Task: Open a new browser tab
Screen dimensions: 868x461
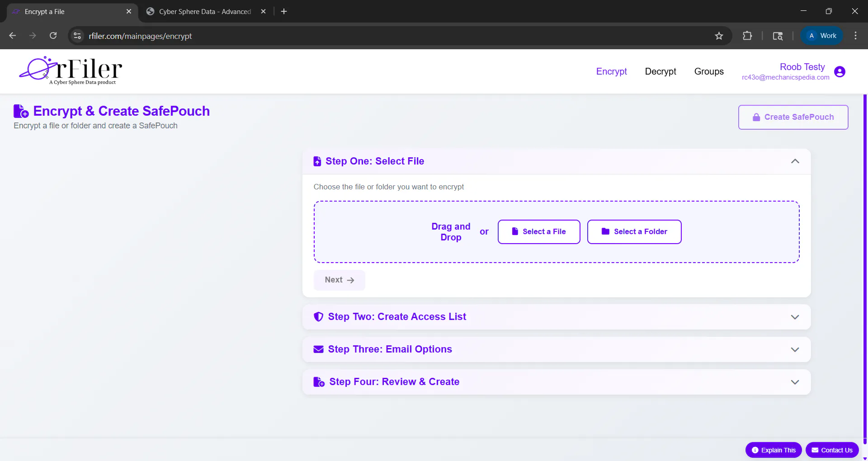Action: [x=284, y=11]
